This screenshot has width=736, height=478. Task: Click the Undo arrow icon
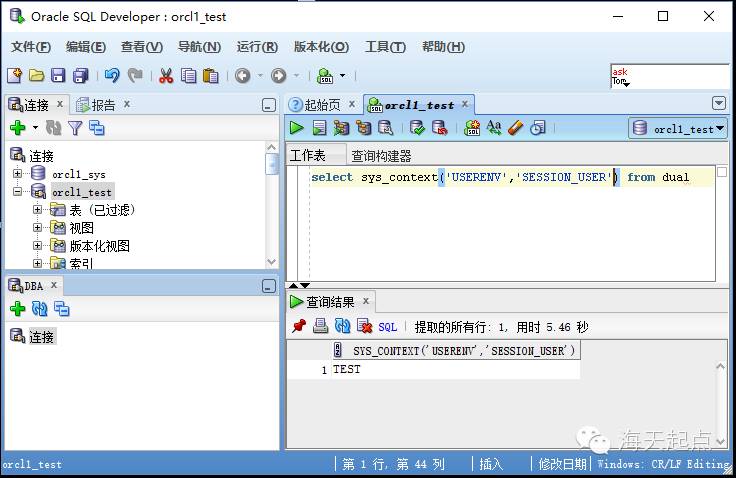point(112,75)
